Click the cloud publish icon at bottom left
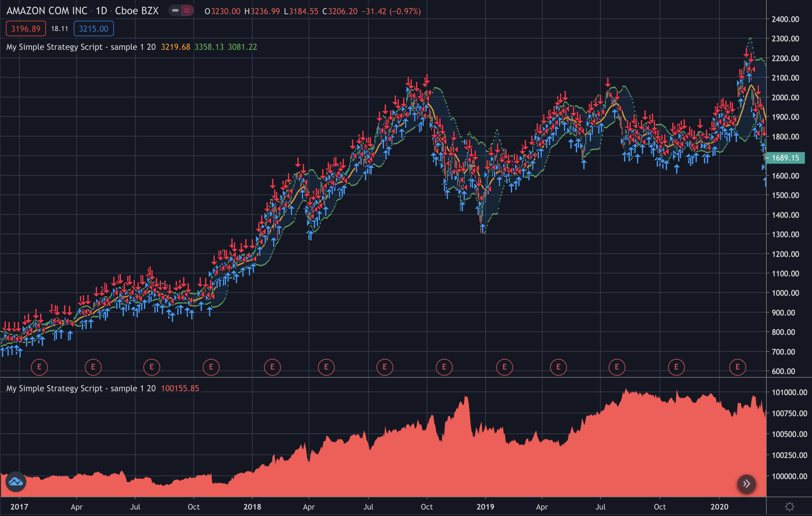Image resolution: width=812 pixels, height=516 pixels. (x=16, y=482)
